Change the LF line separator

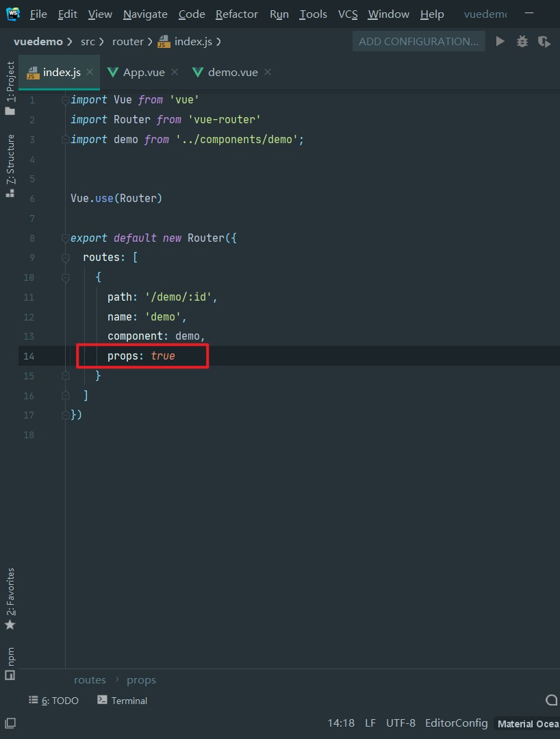click(370, 723)
